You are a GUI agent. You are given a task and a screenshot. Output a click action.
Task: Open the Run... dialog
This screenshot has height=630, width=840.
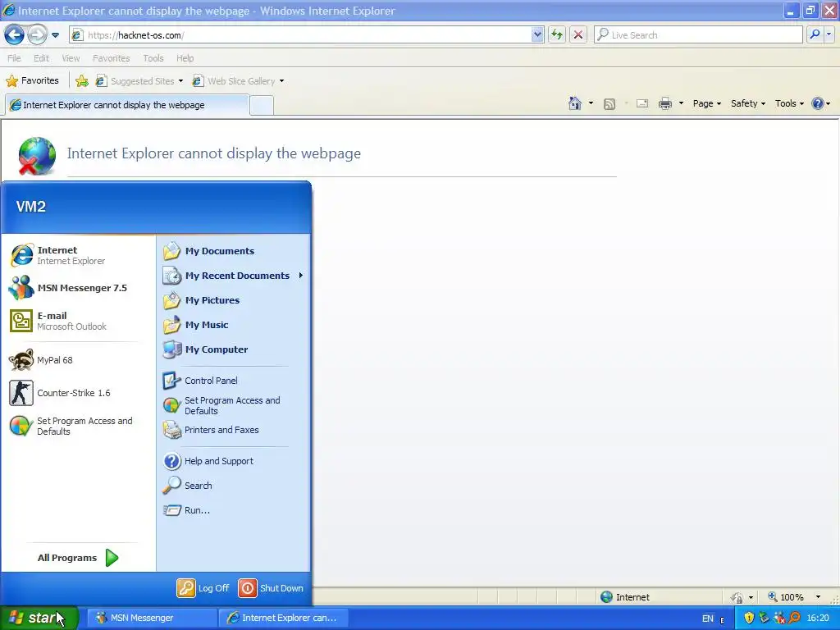(234, 510)
